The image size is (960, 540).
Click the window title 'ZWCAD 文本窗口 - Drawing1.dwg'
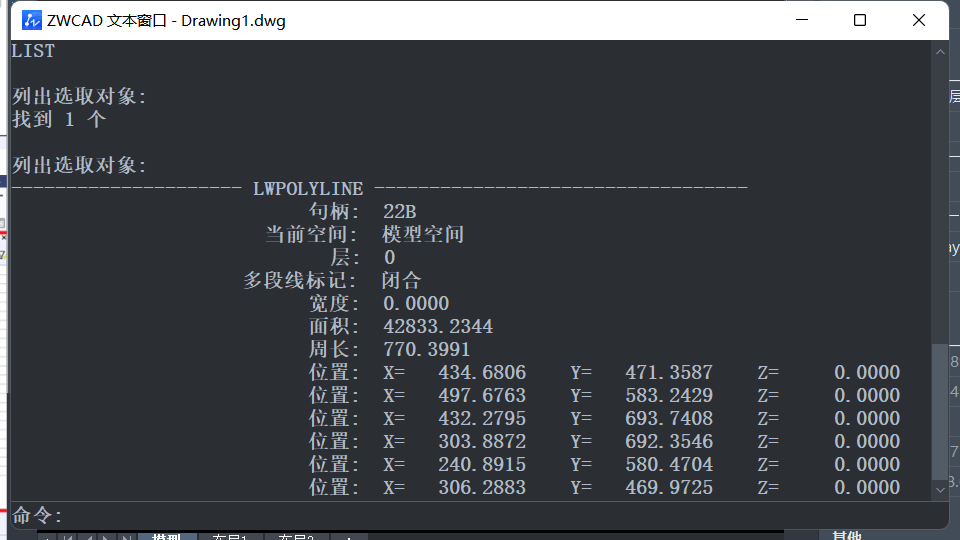click(166, 21)
